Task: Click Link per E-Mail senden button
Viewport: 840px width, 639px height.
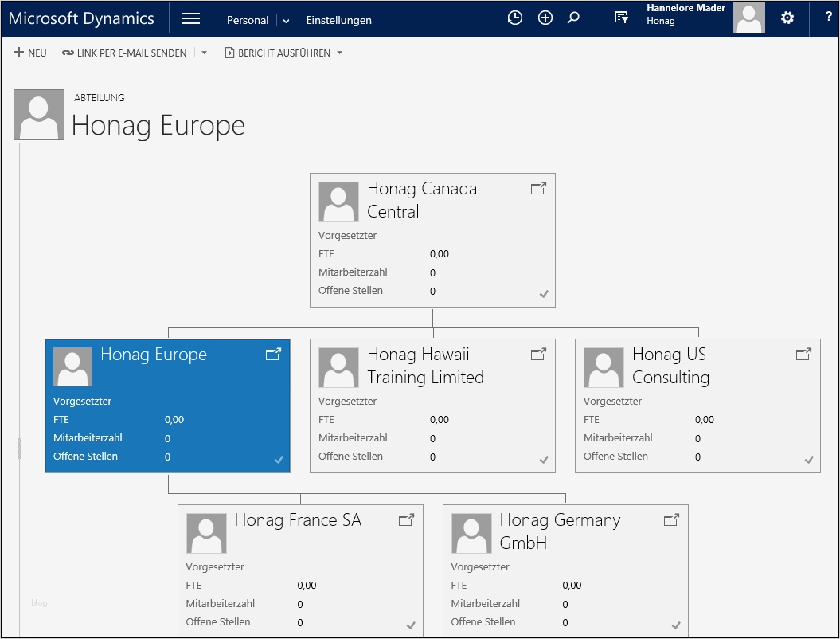Action: click(124, 53)
